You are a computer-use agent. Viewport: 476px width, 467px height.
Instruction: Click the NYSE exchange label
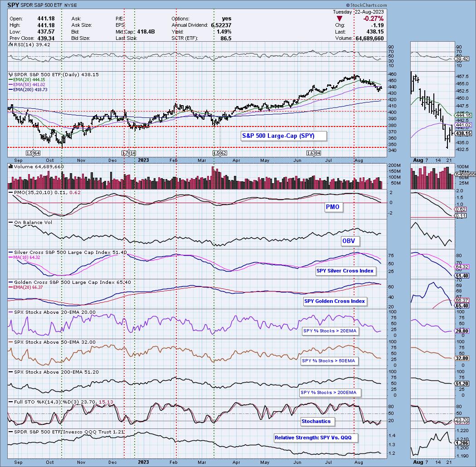(70, 5)
